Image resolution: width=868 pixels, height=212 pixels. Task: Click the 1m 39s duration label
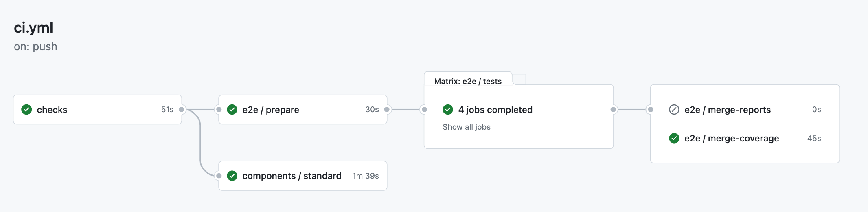coord(366,176)
